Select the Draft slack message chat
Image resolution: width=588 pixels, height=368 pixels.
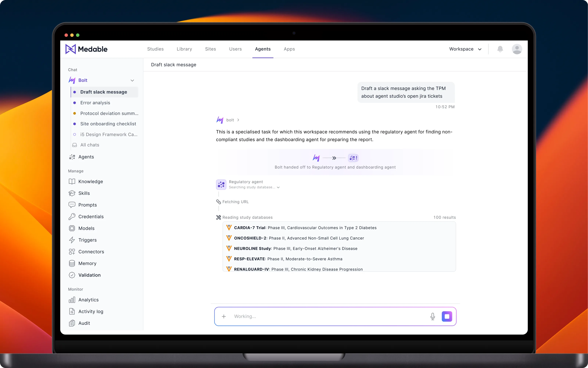point(105,92)
